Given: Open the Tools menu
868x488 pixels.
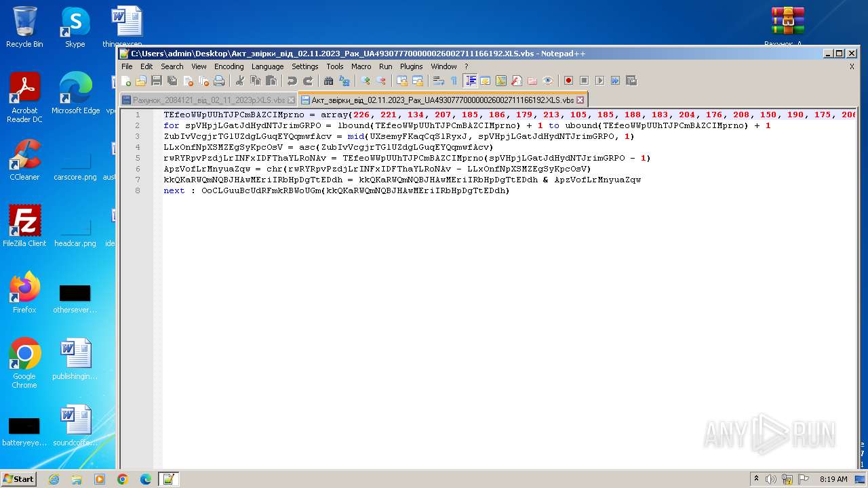Looking at the screenshot, I should click(x=335, y=66).
